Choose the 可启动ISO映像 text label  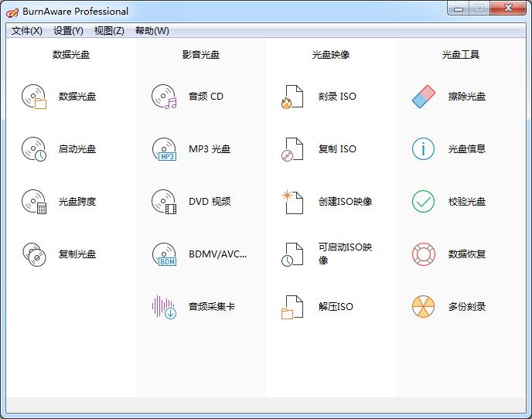click(345, 254)
